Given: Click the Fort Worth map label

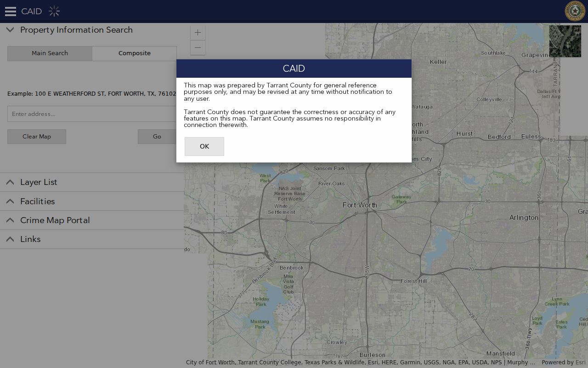Looking at the screenshot, I should tap(360, 205).
